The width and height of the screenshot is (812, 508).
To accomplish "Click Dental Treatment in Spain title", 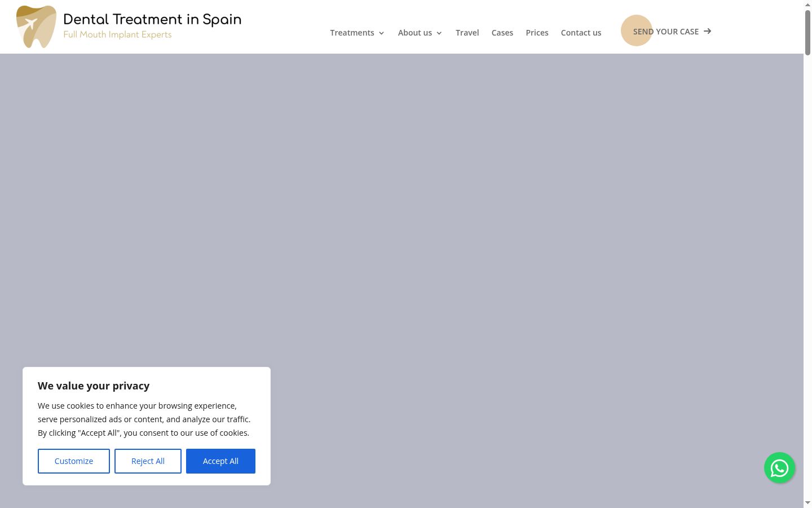I will click(x=152, y=19).
